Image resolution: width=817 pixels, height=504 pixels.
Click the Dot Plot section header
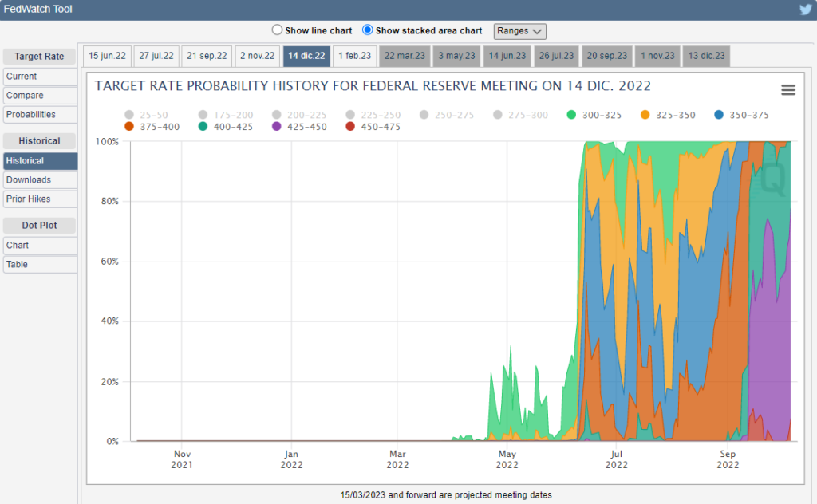click(x=39, y=226)
